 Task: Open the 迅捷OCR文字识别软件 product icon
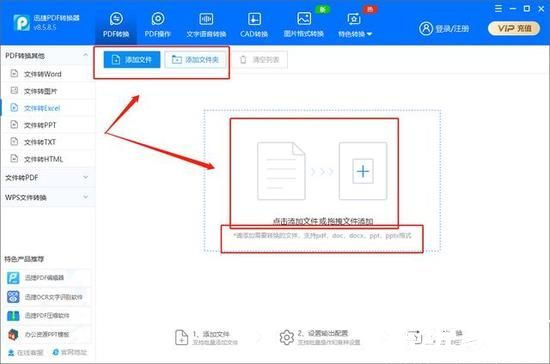click(13, 297)
